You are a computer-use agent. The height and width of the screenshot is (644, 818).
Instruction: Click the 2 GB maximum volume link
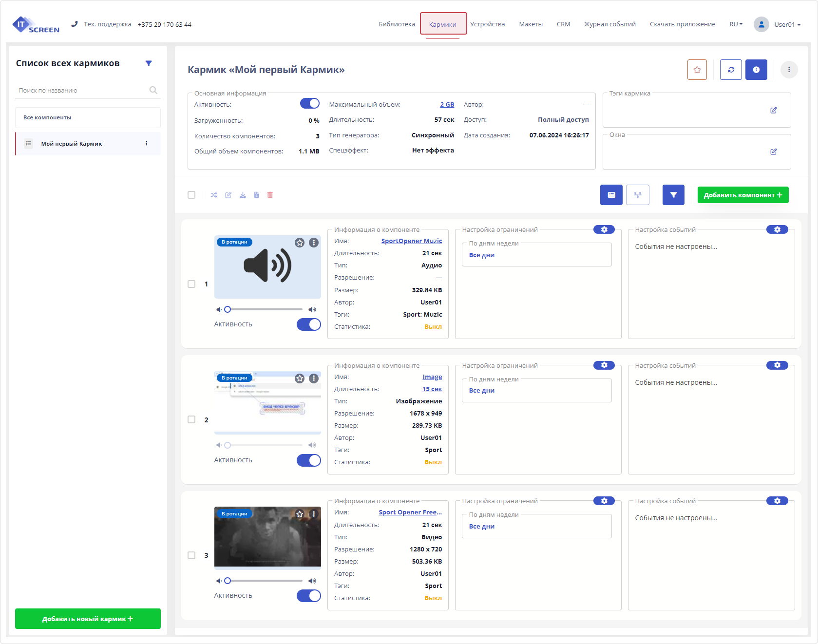click(447, 104)
